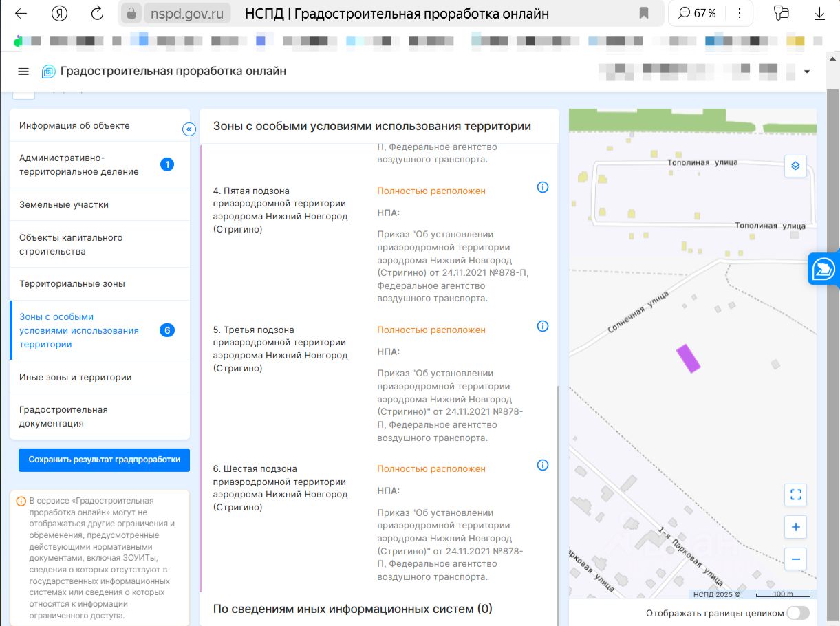The image size is (840, 626).
Task: Show info for Третья подзона
Action: (x=543, y=326)
